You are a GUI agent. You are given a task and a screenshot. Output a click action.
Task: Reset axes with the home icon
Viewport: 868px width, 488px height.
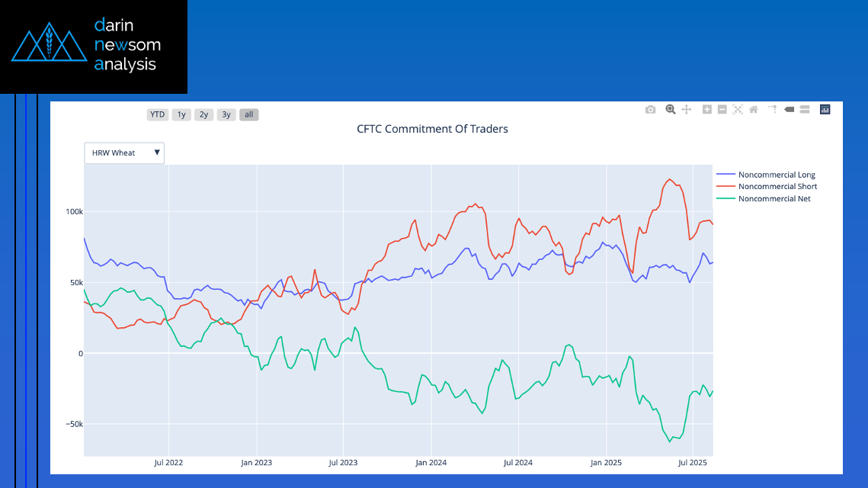753,110
